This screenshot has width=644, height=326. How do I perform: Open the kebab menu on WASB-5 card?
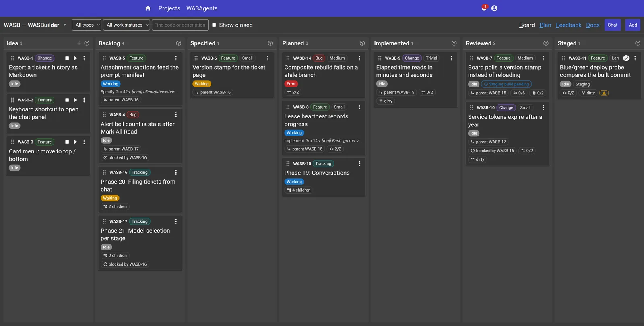(x=176, y=58)
